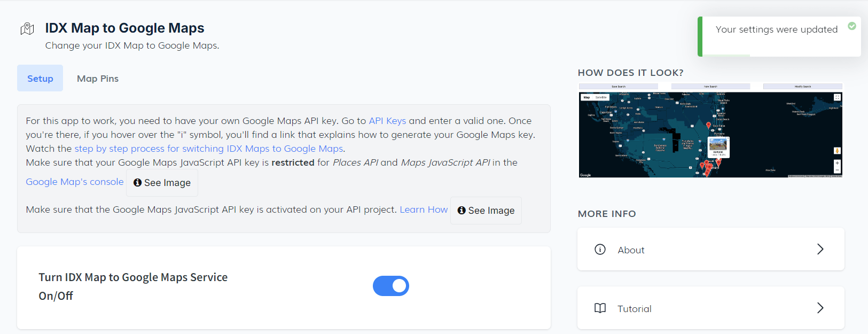Click the map icon beside the page title
The height and width of the screenshot is (334, 868).
click(27, 29)
